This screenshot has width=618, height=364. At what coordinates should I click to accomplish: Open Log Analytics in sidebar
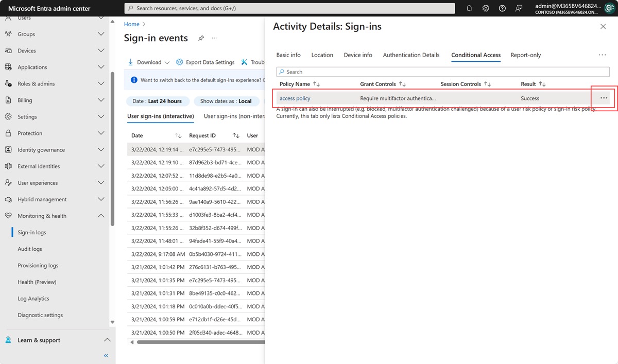pyautogui.click(x=33, y=298)
